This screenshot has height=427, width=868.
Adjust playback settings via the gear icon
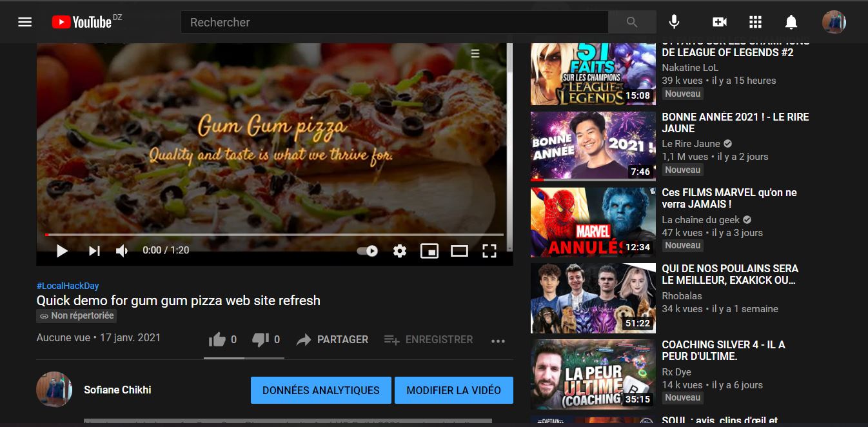click(x=399, y=251)
